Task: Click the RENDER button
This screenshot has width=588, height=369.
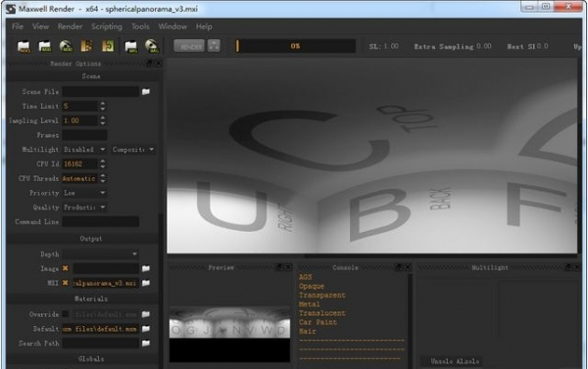Action: (x=189, y=46)
